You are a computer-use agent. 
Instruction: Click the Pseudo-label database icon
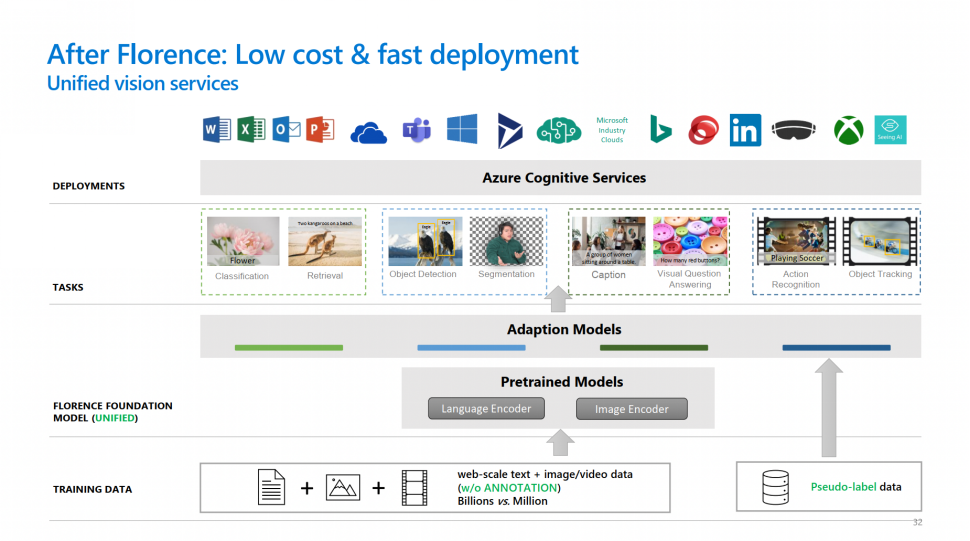pos(774,487)
